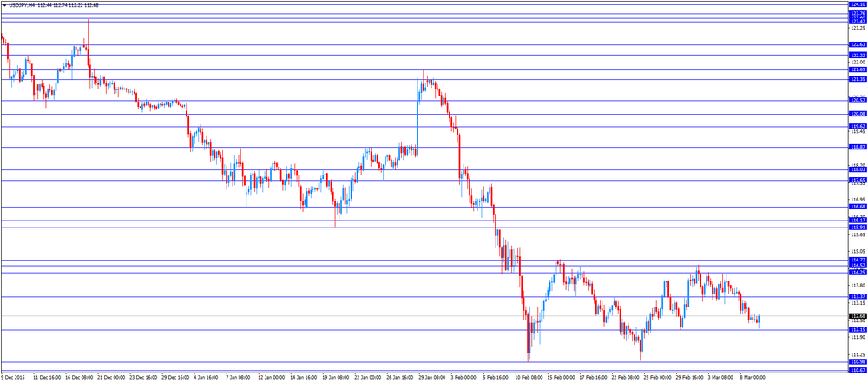The image size is (868, 383).
Task: Click the 123.25 price scale value
Action: click(x=858, y=28)
